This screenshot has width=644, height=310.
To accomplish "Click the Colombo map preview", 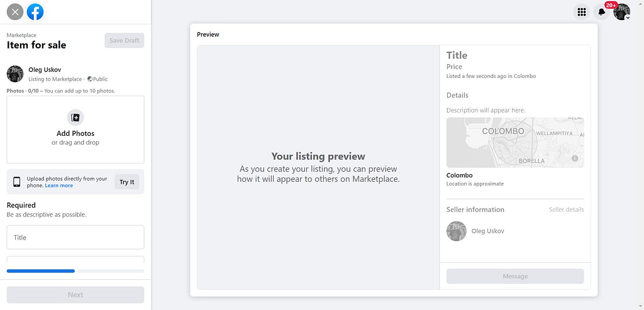I will tap(515, 143).
